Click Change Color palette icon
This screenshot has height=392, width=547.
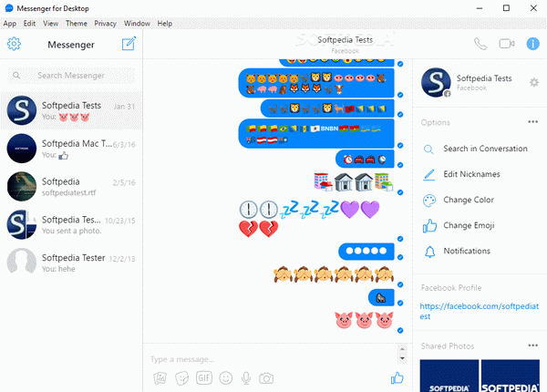click(x=429, y=201)
